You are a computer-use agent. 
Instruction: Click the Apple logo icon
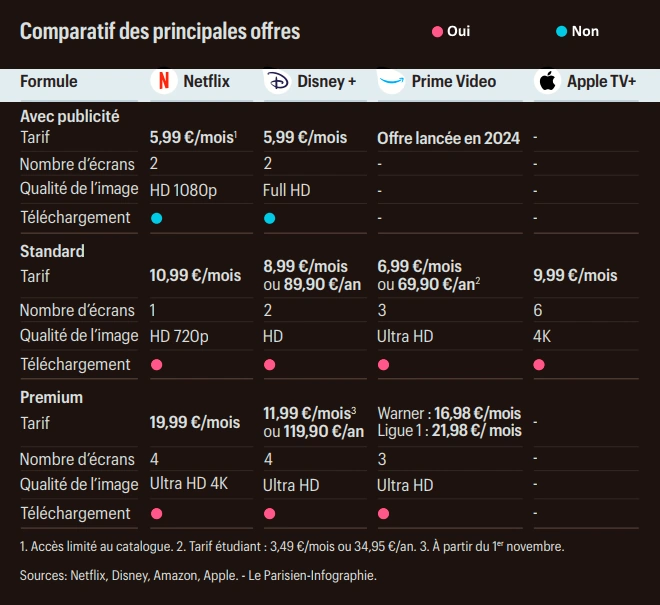pos(547,81)
